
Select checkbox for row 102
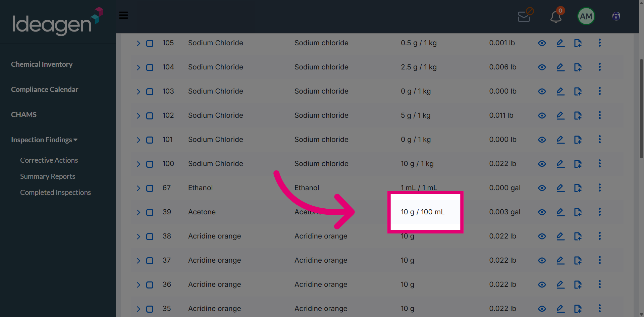click(150, 116)
